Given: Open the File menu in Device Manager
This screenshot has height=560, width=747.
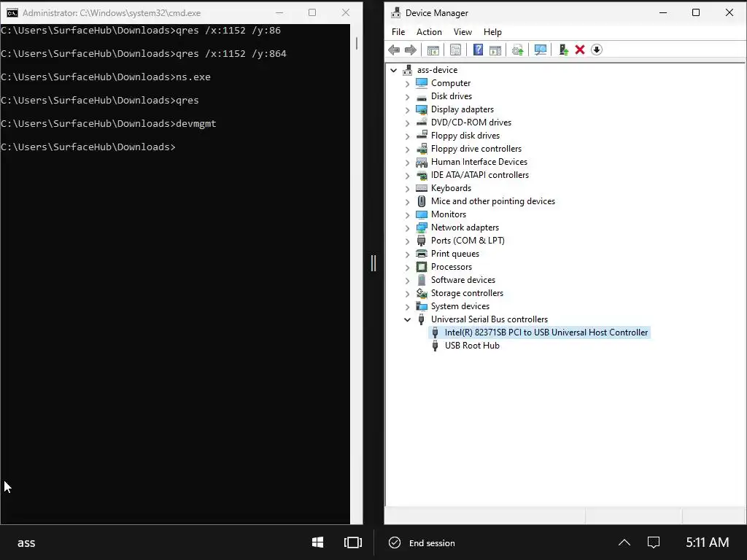Looking at the screenshot, I should click(x=398, y=32).
